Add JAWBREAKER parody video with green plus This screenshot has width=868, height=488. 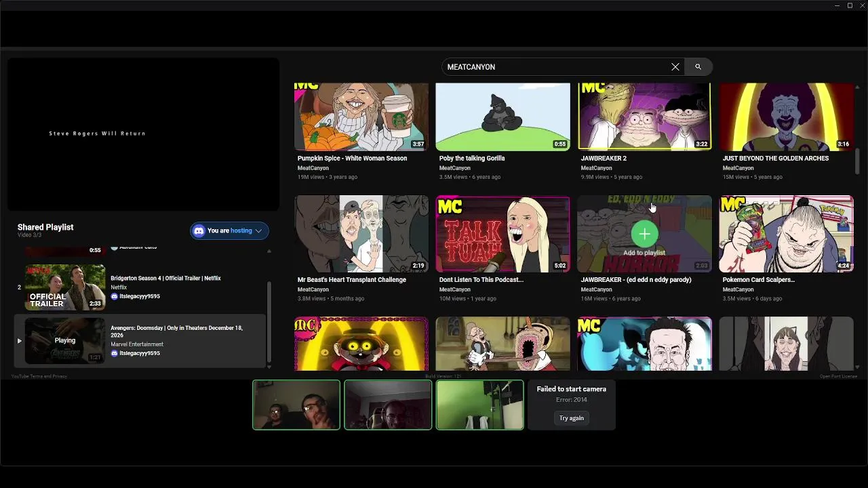[644, 234]
